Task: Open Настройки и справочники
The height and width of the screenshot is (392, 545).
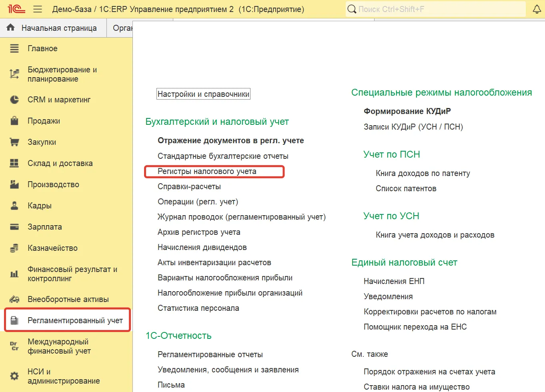Action: (x=203, y=94)
